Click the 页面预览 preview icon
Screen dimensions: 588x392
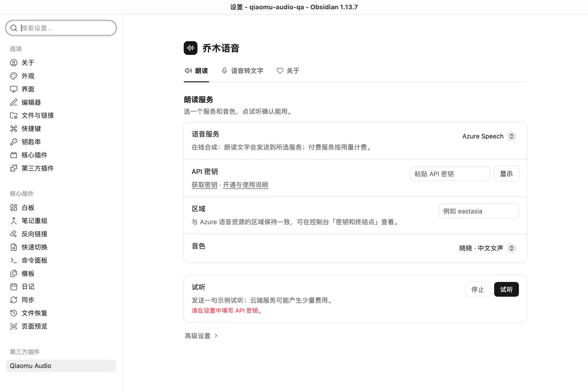click(14, 326)
